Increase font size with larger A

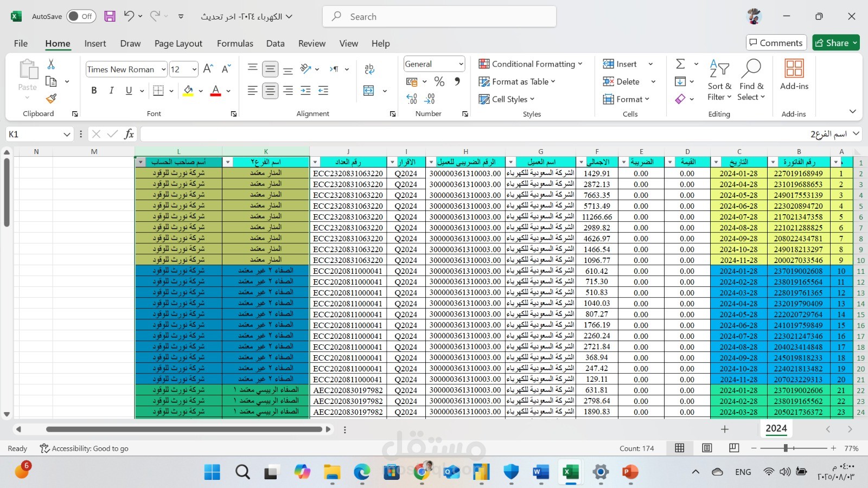(208, 69)
